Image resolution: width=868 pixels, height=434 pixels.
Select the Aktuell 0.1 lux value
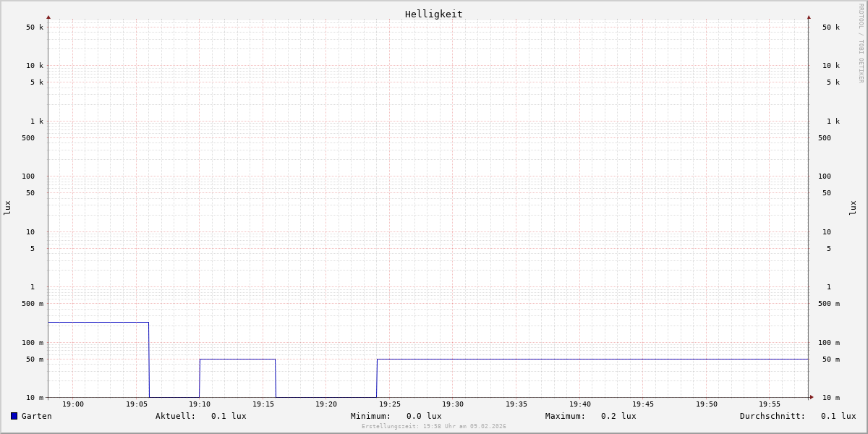(x=229, y=416)
